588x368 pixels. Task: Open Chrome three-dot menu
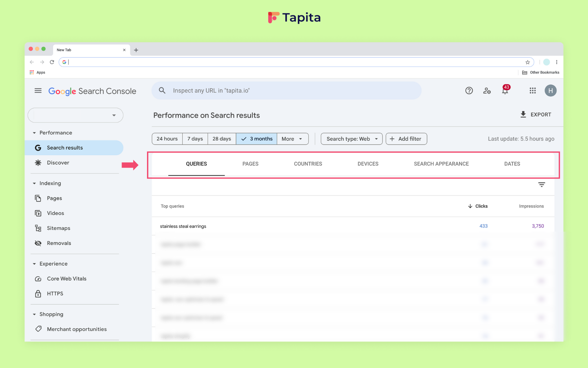pos(557,62)
